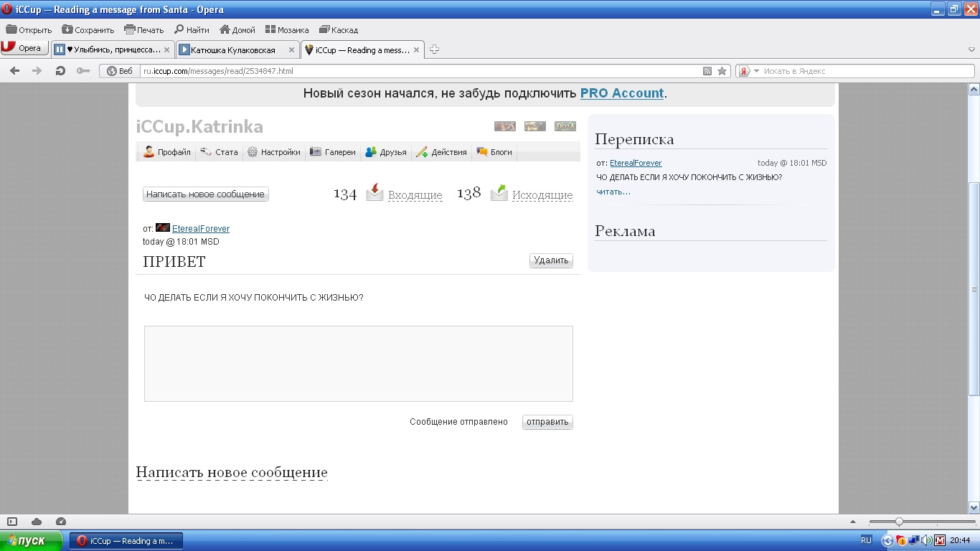The image size is (980, 551).
Task: Go forward with the forward arrow
Action: 37,71
